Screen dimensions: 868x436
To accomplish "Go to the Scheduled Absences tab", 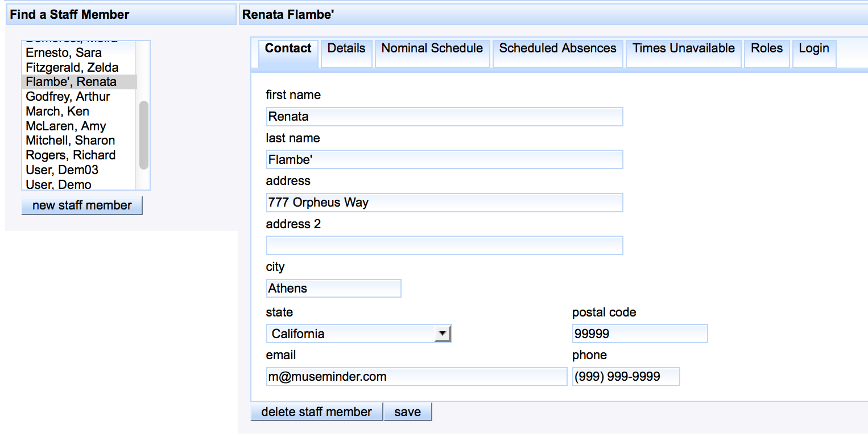I will point(557,49).
